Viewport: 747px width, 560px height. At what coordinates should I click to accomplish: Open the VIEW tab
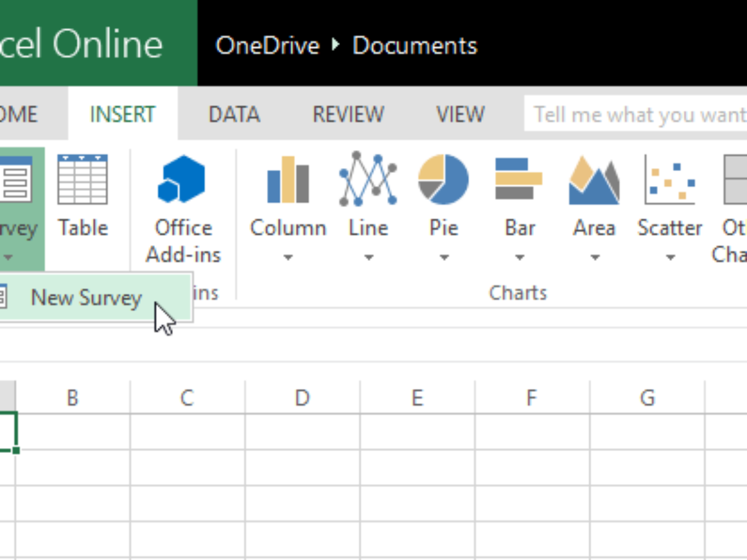click(x=460, y=114)
